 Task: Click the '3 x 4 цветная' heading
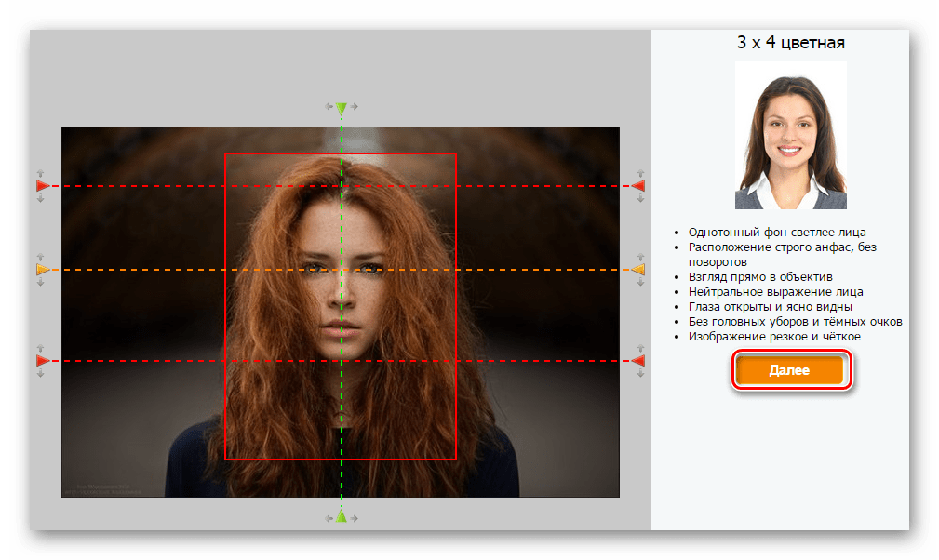click(x=790, y=42)
